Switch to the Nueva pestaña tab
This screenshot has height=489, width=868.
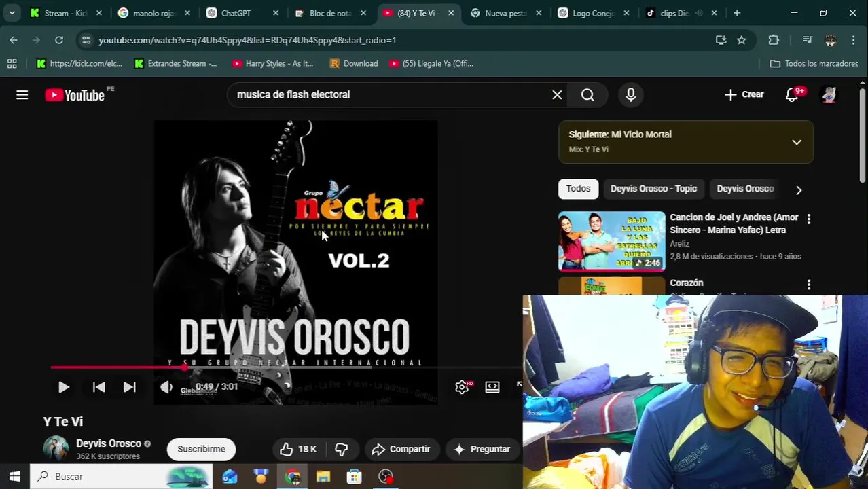click(x=506, y=13)
